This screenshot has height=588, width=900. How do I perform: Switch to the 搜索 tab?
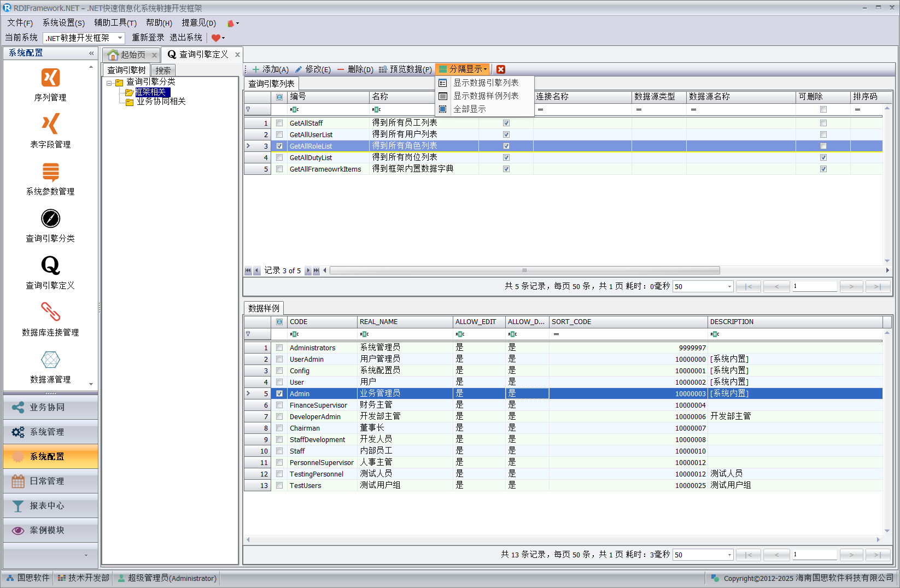pyautogui.click(x=163, y=70)
